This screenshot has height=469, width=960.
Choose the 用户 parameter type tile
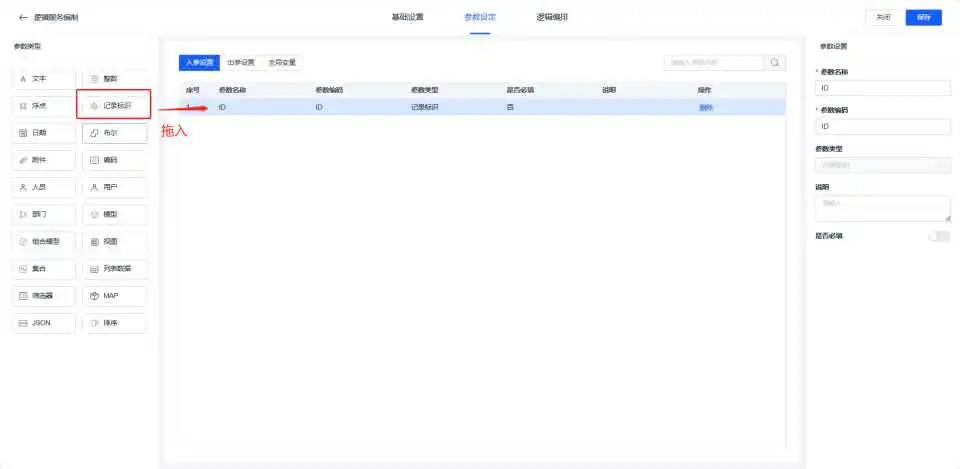(x=114, y=187)
